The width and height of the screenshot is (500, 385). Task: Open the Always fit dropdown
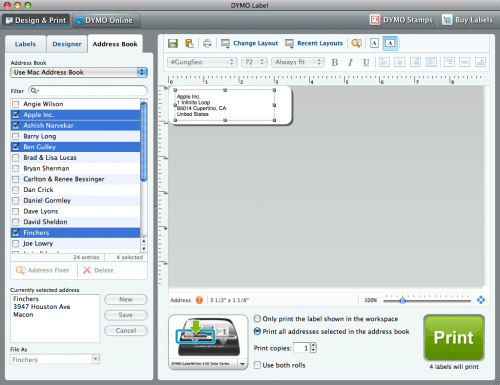298,62
